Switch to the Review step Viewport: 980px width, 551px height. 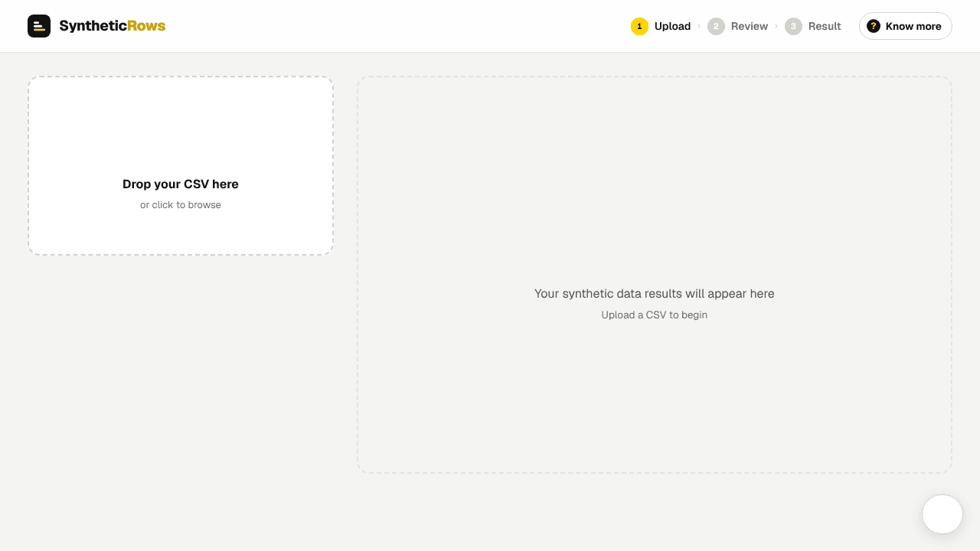(x=750, y=26)
